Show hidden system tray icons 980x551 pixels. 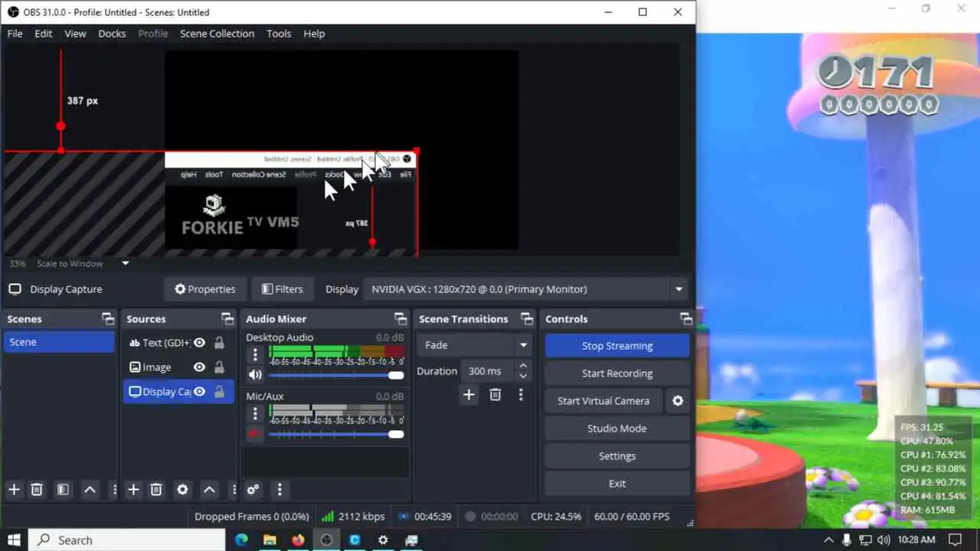[x=828, y=540]
